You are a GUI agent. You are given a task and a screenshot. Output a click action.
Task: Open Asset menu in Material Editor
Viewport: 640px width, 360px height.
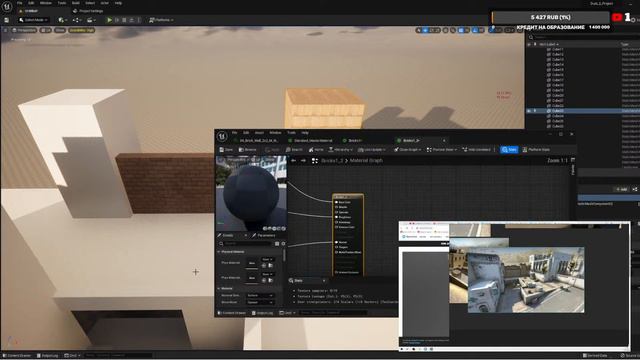coord(259,133)
